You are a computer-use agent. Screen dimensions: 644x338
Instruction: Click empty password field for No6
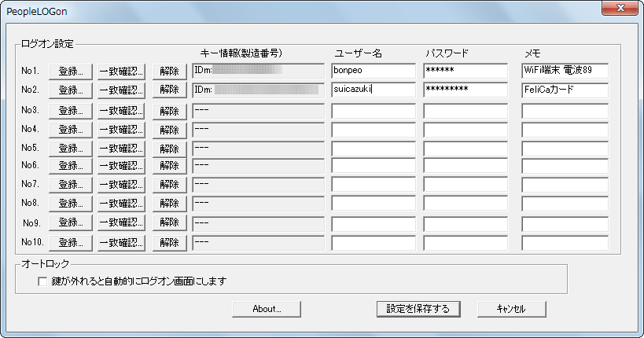(x=466, y=166)
